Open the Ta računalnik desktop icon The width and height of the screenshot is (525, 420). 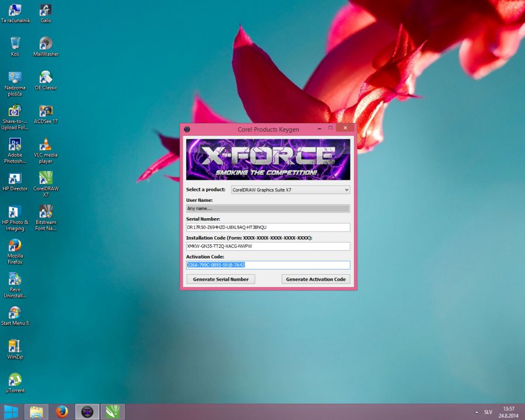(15, 13)
